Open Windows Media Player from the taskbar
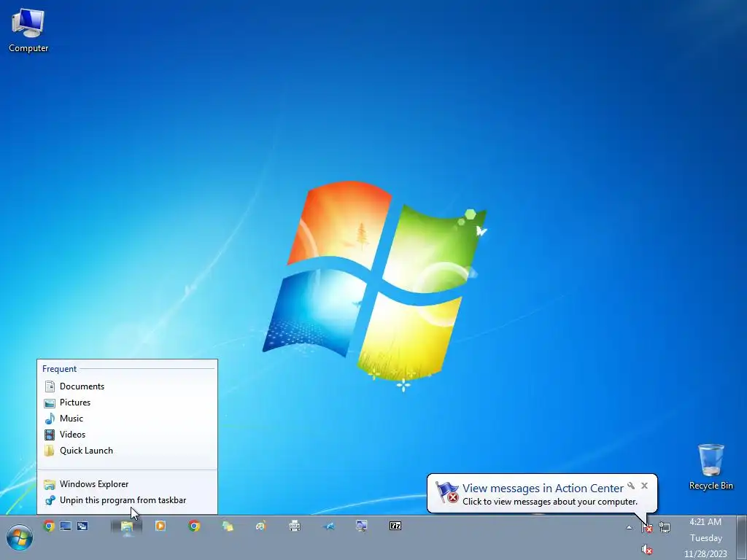The height and width of the screenshot is (560, 747). click(160, 526)
